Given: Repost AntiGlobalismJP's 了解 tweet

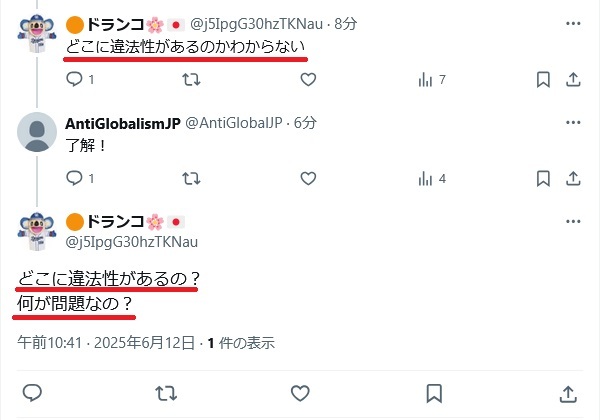Looking at the screenshot, I should click(x=191, y=178).
